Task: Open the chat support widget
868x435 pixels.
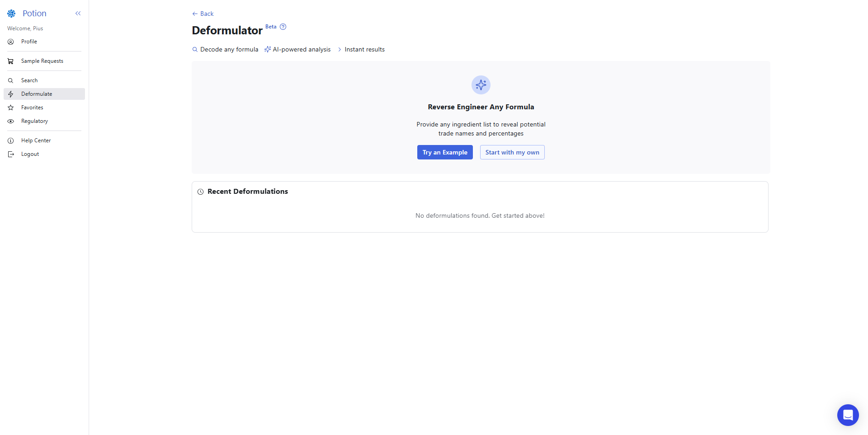Action: tap(848, 415)
